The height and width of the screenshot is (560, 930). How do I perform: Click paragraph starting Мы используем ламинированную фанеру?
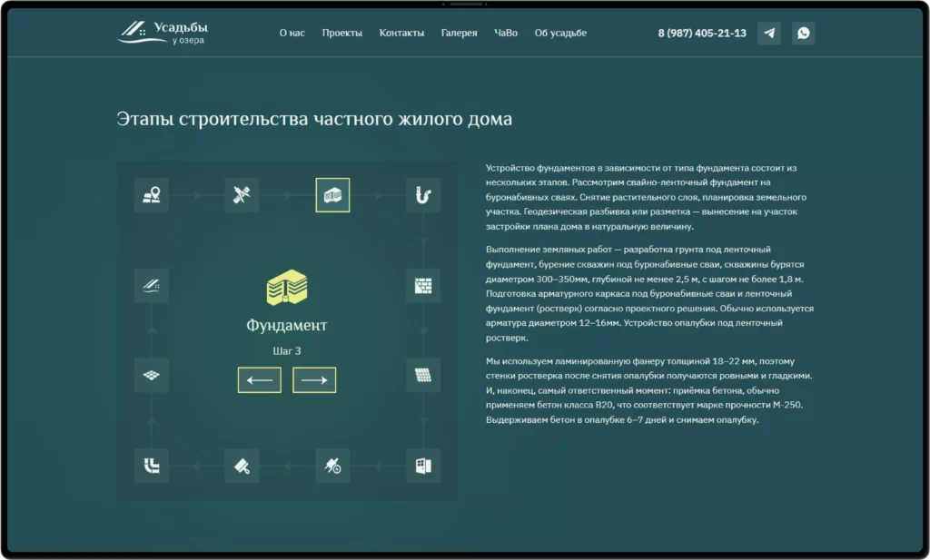pyautogui.click(x=649, y=390)
